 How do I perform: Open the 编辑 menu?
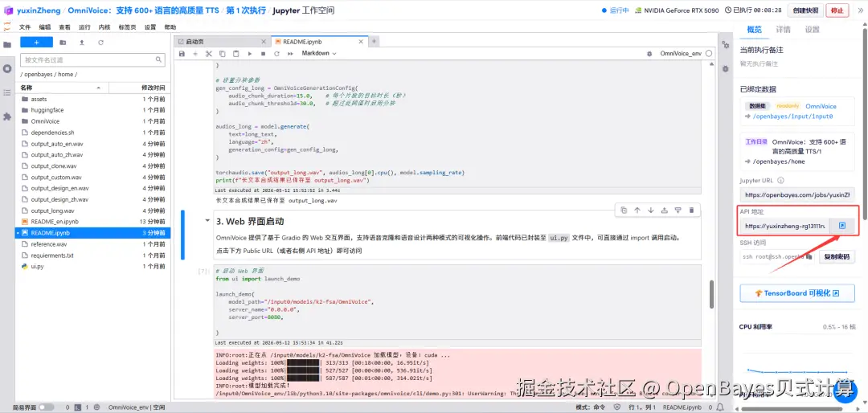click(x=45, y=27)
